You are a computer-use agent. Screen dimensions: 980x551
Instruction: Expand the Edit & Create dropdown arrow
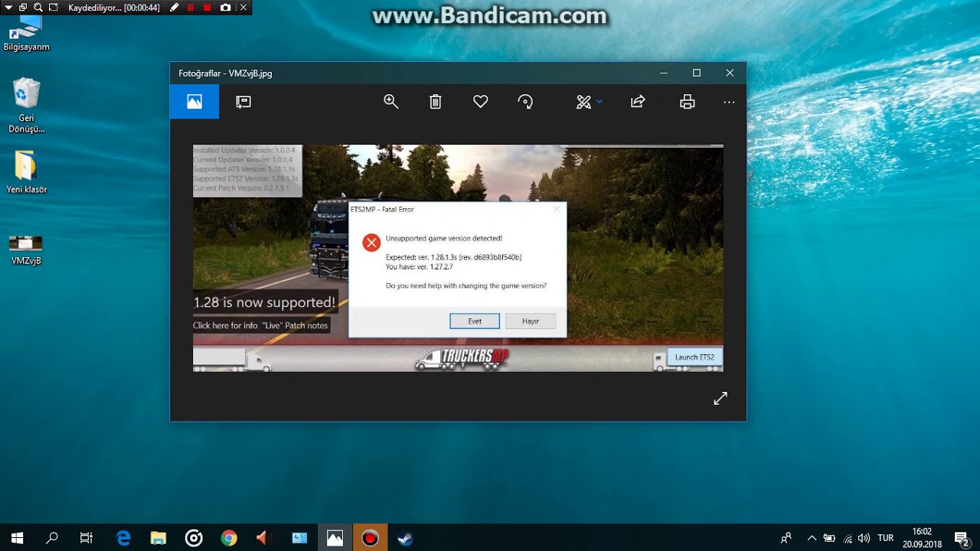tap(599, 102)
